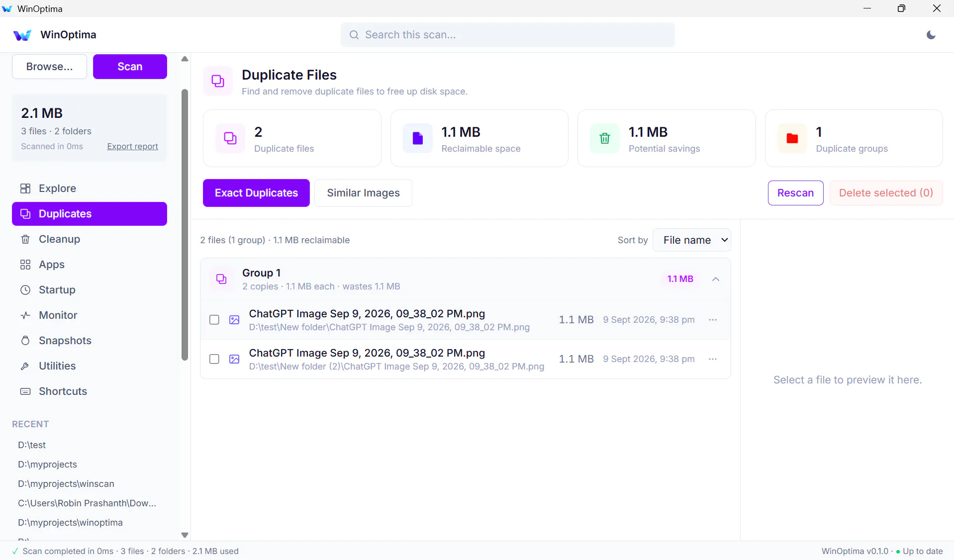Open the Snapshots section
The image size is (954, 560).
coord(90,341)
